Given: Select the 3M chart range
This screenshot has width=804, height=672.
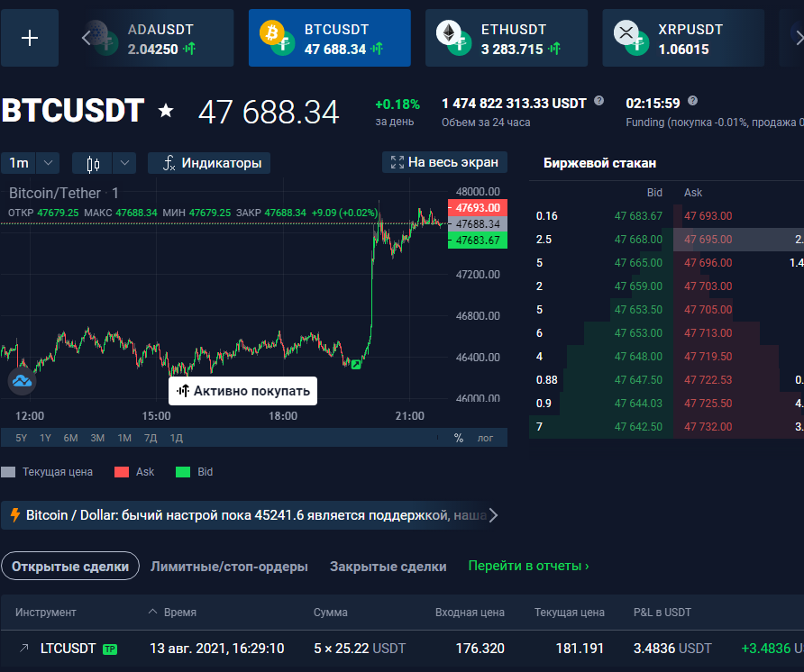Looking at the screenshot, I should point(97,438).
